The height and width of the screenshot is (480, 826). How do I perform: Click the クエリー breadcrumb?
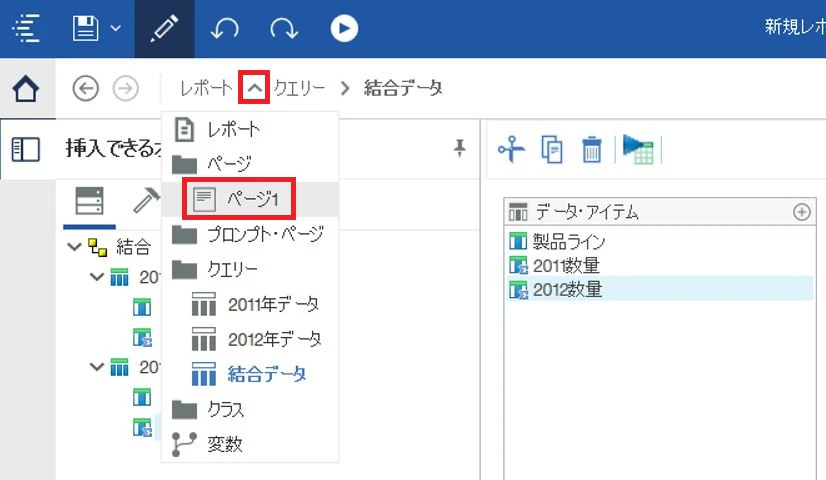click(x=299, y=88)
